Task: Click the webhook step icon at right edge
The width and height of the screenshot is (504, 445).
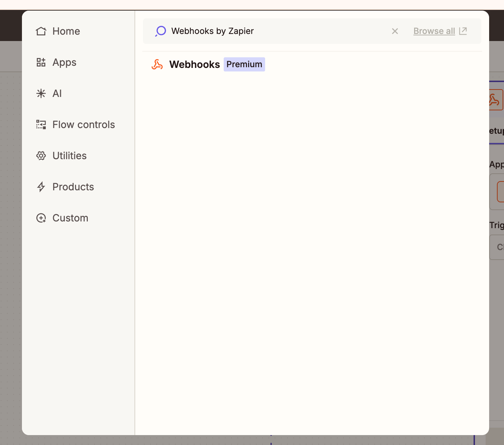Action: point(496,100)
